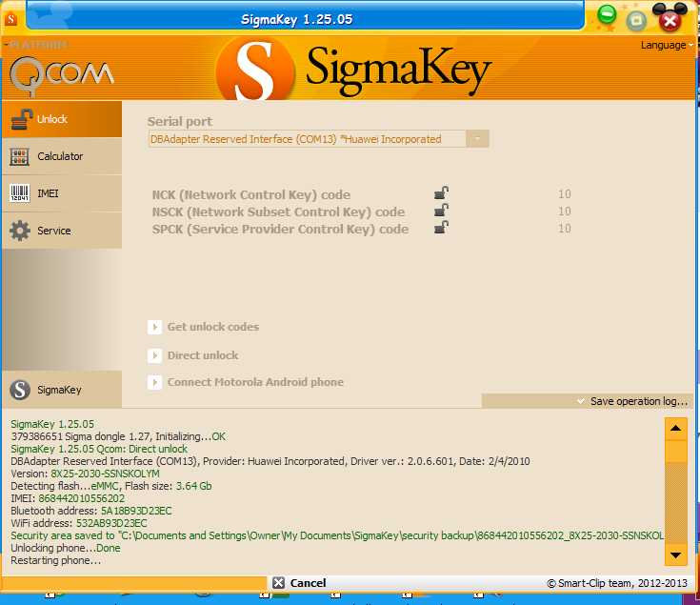The width and height of the screenshot is (700, 605).
Task: Toggle Save operation log checkbox
Action: click(581, 401)
